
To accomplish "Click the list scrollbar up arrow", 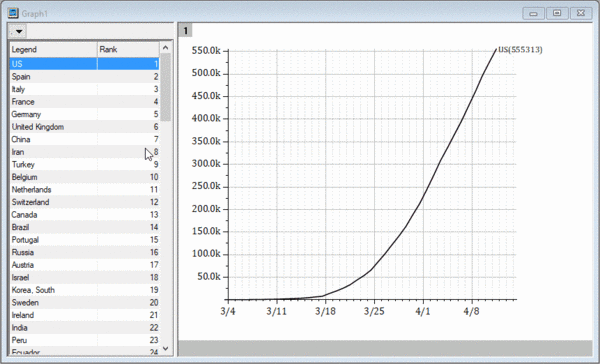I will click(x=165, y=48).
